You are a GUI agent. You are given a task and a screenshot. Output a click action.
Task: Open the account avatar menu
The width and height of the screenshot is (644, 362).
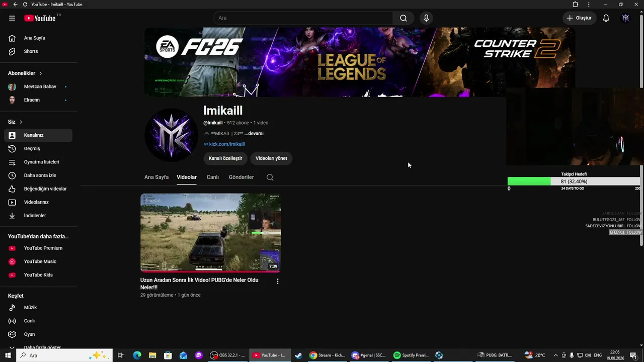[x=626, y=18]
